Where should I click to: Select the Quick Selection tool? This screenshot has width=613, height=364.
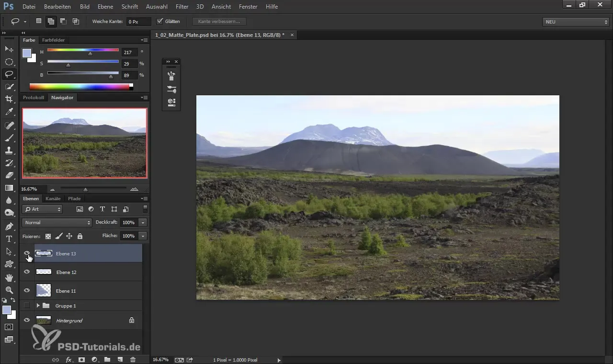[x=9, y=87]
